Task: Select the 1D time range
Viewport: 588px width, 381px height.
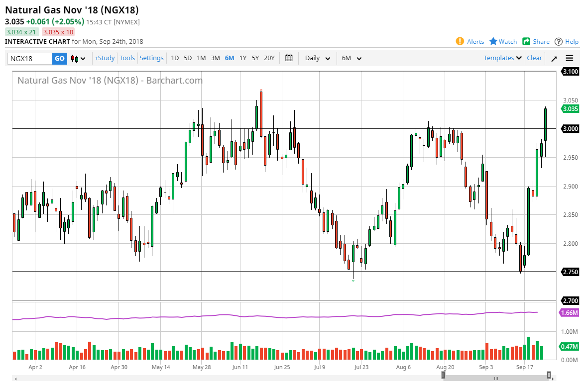Action: 175,58
